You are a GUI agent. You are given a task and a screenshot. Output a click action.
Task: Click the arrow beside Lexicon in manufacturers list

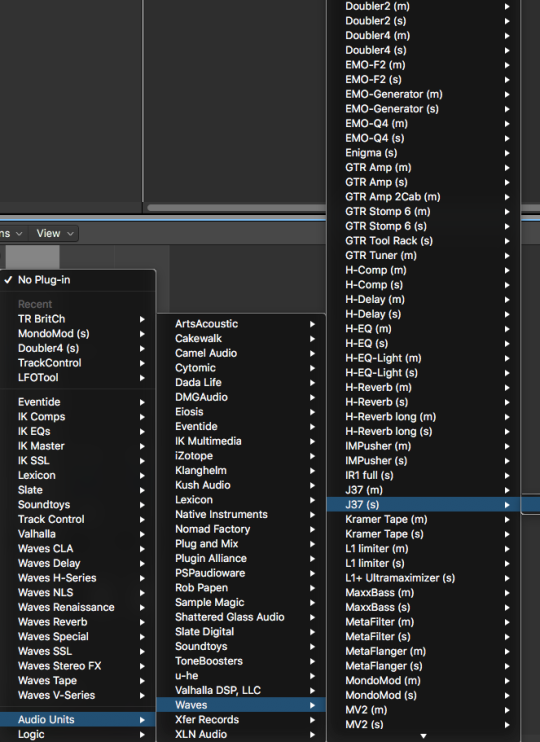coord(312,500)
